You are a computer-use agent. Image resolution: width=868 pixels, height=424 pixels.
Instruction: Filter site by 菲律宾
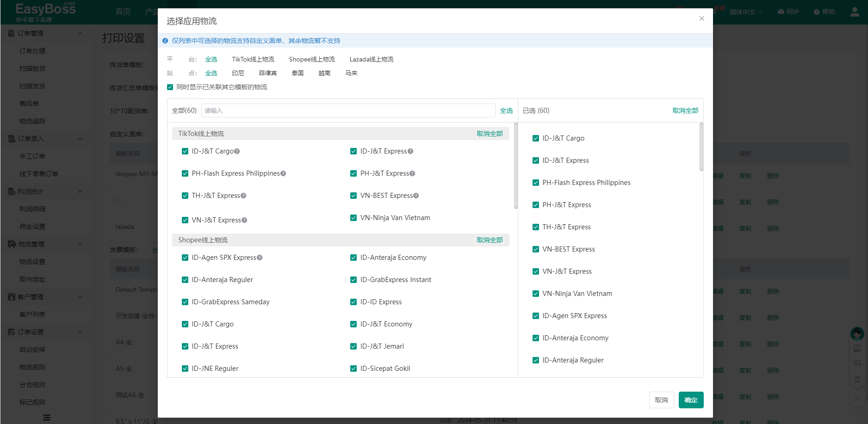point(268,73)
